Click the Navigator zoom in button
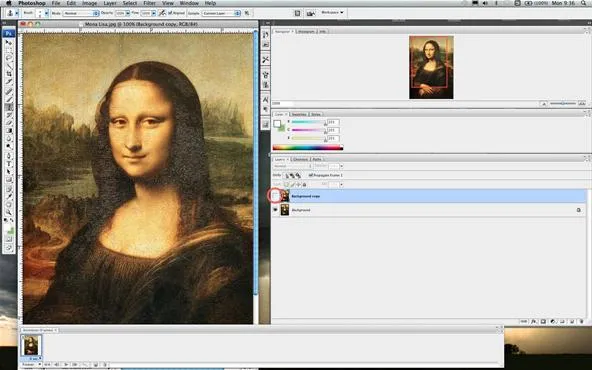This screenshot has width=592, height=370. [x=582, y=103]
